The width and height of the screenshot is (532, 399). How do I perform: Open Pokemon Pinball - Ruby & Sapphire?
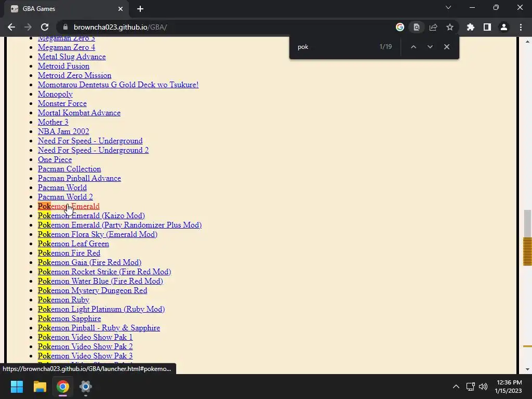(99, 328)
